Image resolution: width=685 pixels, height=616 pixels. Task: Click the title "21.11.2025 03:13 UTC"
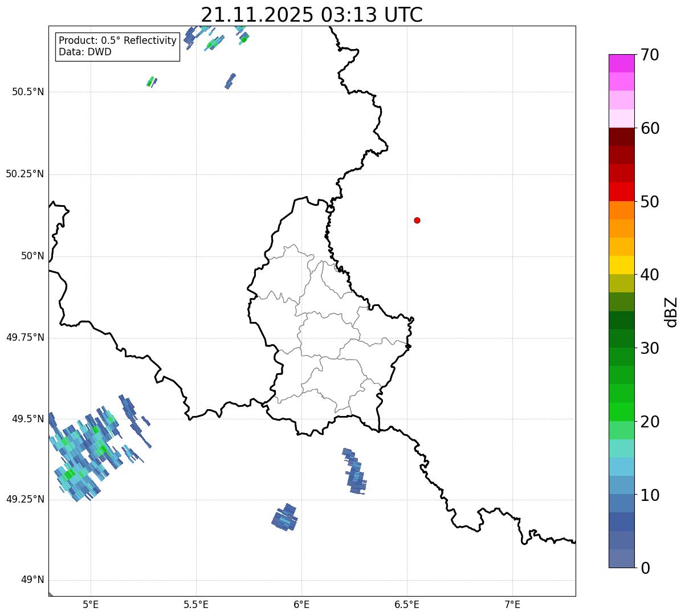point(312,15)
